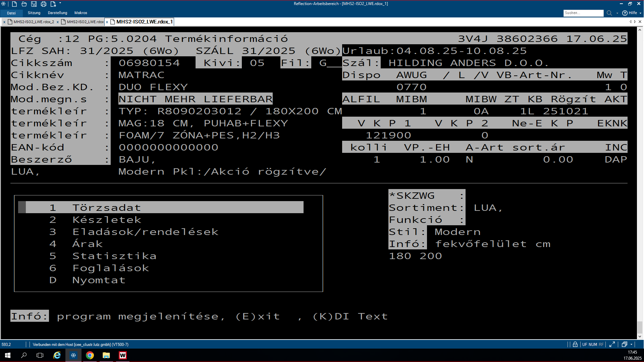Expand the window layout dropdown in status bar
Image resolution: width=644 pixels, height=362 pixels.
coord(632,345)
